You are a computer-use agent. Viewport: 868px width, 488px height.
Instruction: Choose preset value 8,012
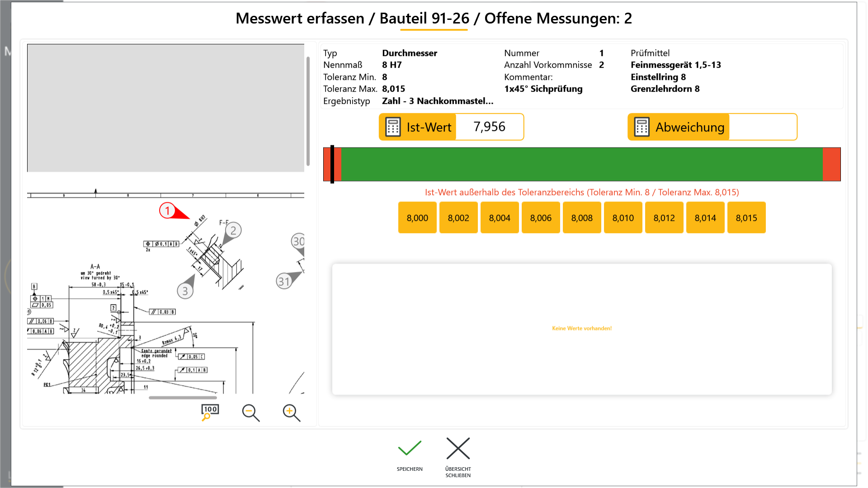(664, 218)
